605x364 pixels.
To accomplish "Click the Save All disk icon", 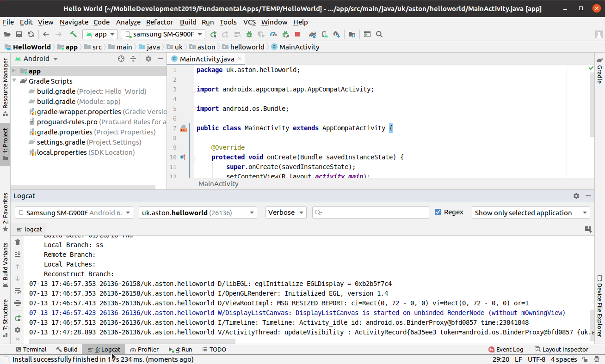I will tap(19, 34).
